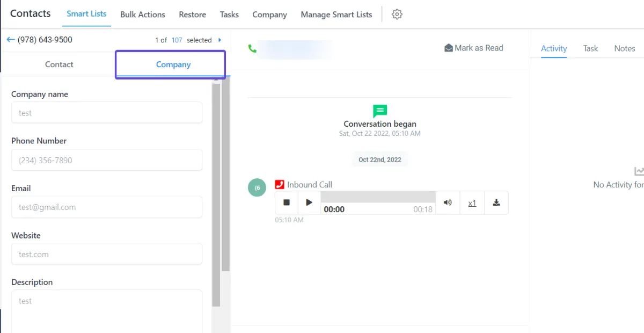Viewport: 644px width, 333px height.
Task: Stop the inbound call recording
Action: pyautogui.click(x=287, y=202)
